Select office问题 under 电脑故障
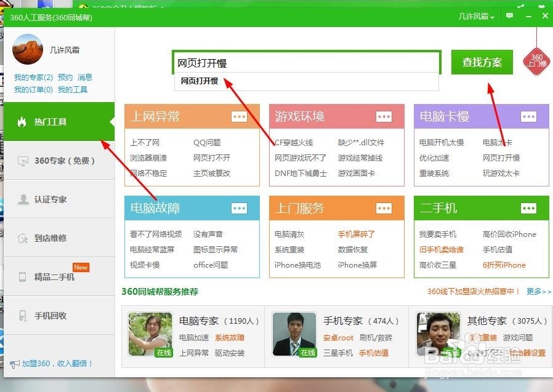This screenshot has height=392, width=553. (x=211, y=265)
